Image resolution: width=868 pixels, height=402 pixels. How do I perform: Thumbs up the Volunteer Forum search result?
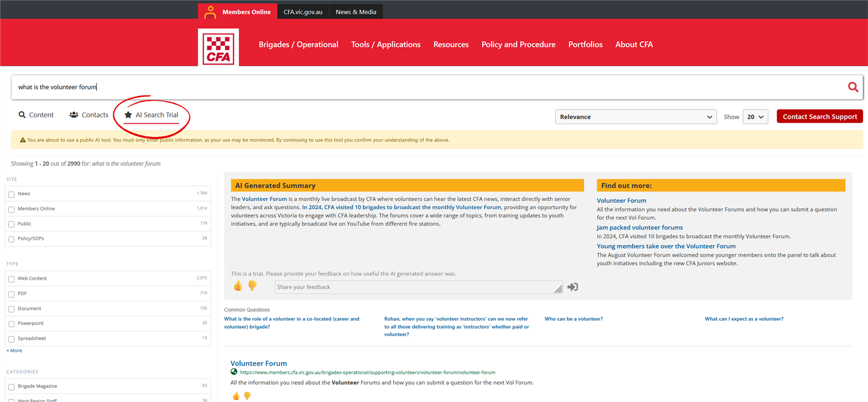point(236,396)
